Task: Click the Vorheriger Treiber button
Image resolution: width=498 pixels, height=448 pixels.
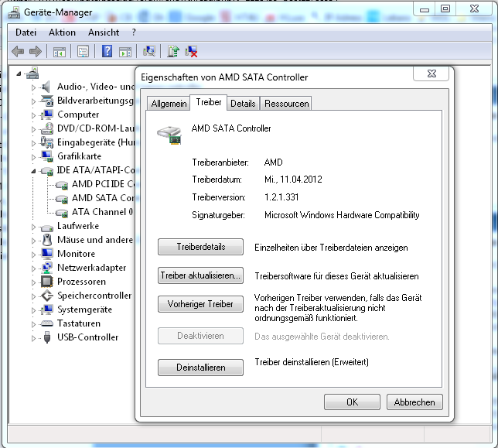Action: point(201,304)
